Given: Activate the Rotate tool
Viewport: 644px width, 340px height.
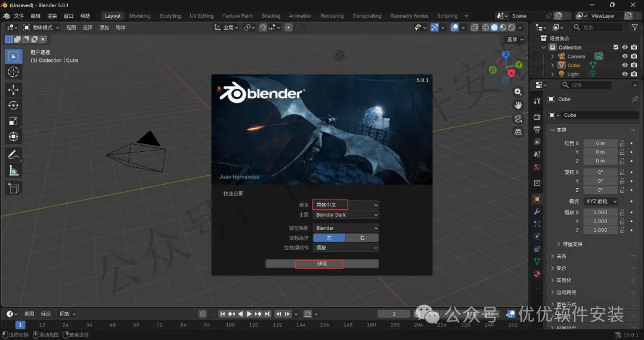Looking at the screenshot, I should click(x=14, y=105).
